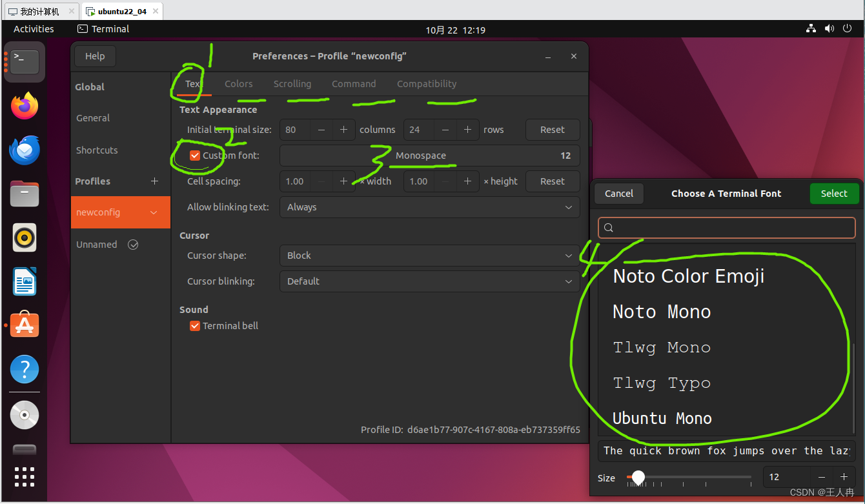Image resolution: width=865 pixels, height=504 pixels.
Task: Open Ubuntu Software store icon
Action: pos(25,326)
